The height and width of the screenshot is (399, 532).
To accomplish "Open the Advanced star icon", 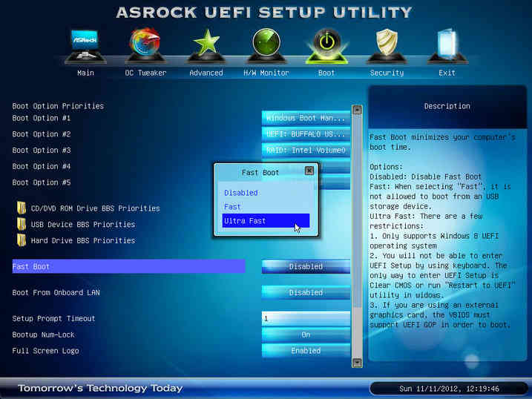I will (206, 46).
